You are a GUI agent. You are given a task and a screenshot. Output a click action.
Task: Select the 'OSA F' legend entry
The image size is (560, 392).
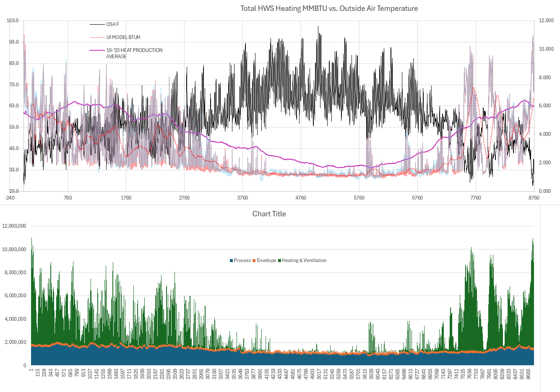112,24
